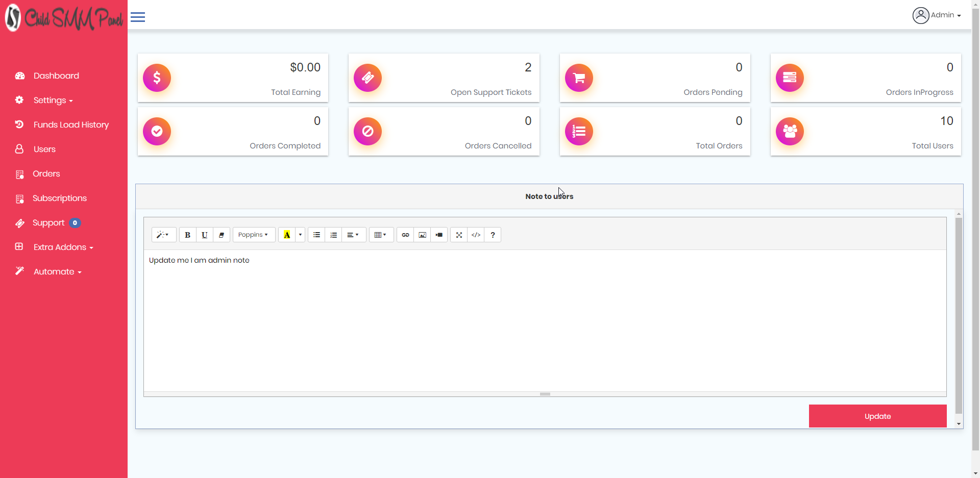Select the clear formatting eraser icon

(x=221, y=235)
